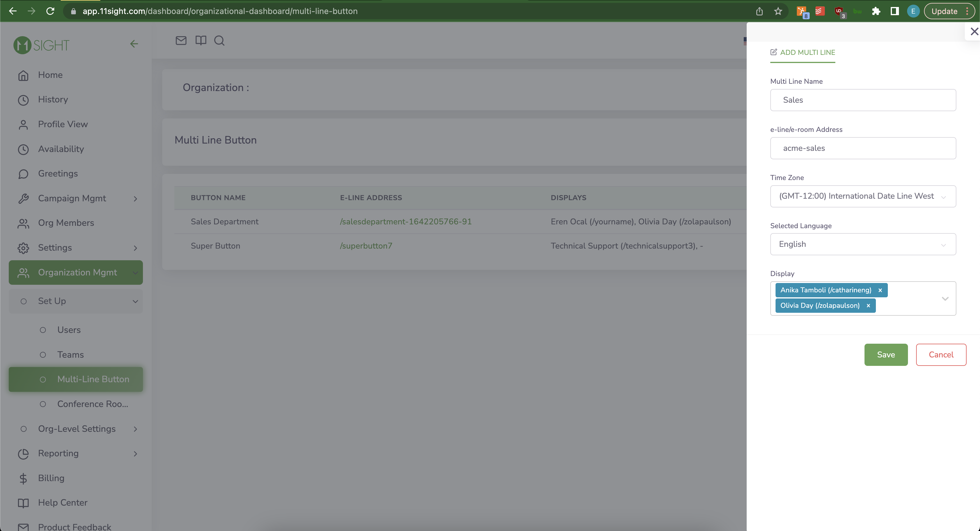Click the BUTTON NAME column header
The height and width of the screenshot is (531, 980).
[x=218, y=198]
